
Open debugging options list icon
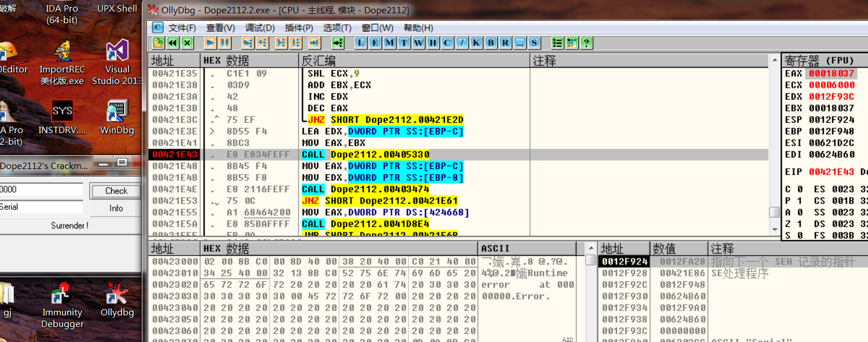558,43
